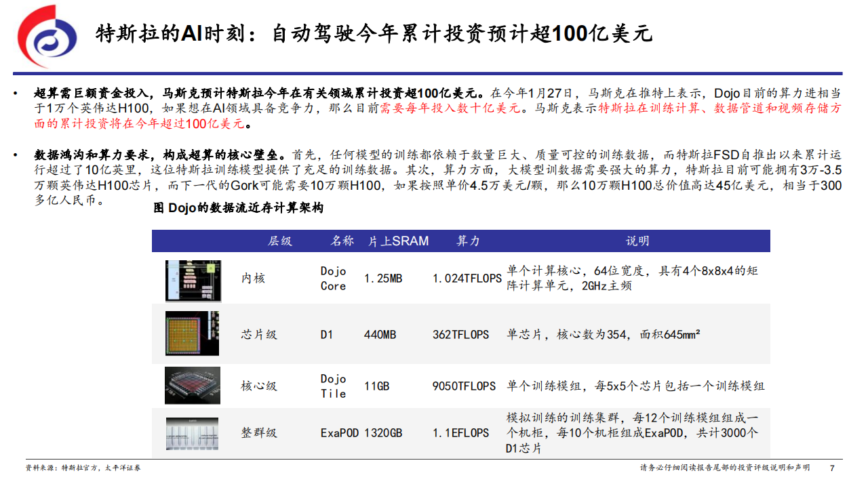Click the description starting 单个训练模组

pyautogui.click(x=636, y=386)
